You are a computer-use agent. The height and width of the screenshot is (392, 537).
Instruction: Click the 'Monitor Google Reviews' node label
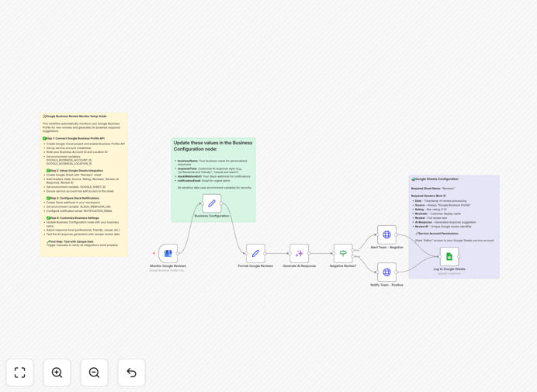click(x=168, y=266)
